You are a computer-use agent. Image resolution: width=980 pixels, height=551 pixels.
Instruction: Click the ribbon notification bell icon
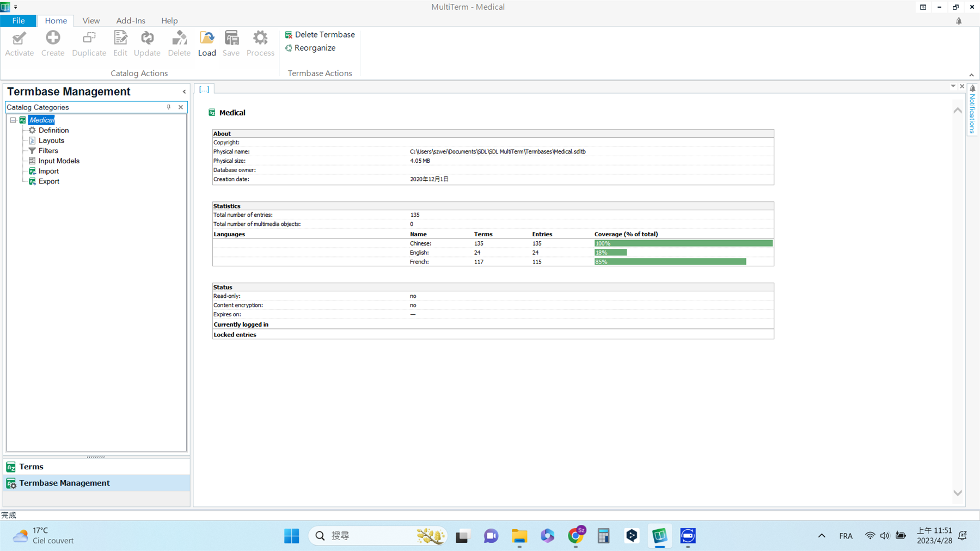959,21
